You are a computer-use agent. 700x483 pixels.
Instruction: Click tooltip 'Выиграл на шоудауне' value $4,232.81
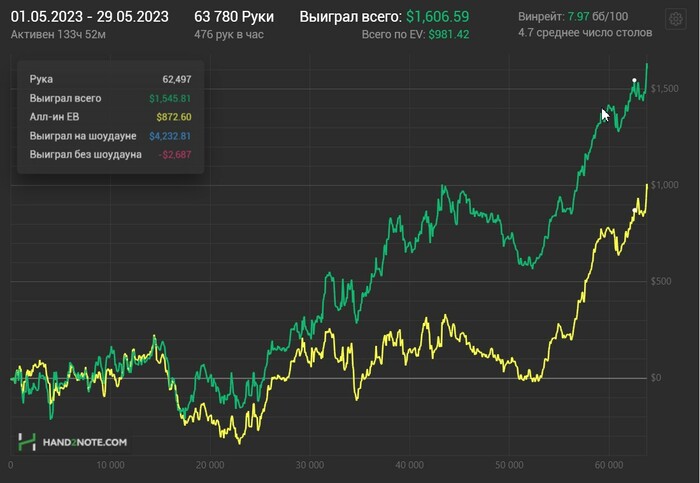point(170,136)
